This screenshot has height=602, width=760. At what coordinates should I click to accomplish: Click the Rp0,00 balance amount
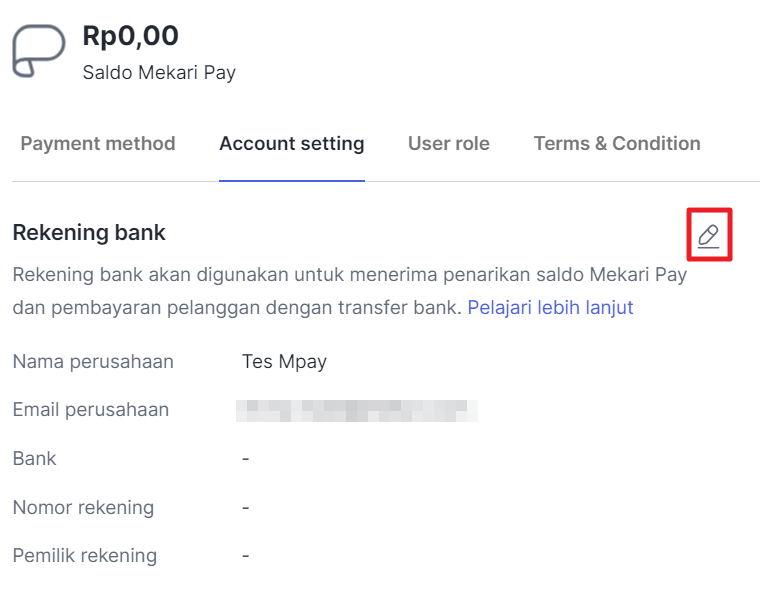[130, 36]
